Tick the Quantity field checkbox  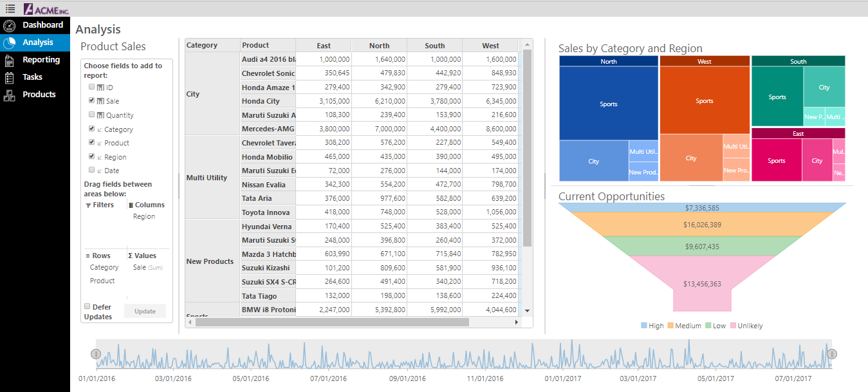click(91, 115)
